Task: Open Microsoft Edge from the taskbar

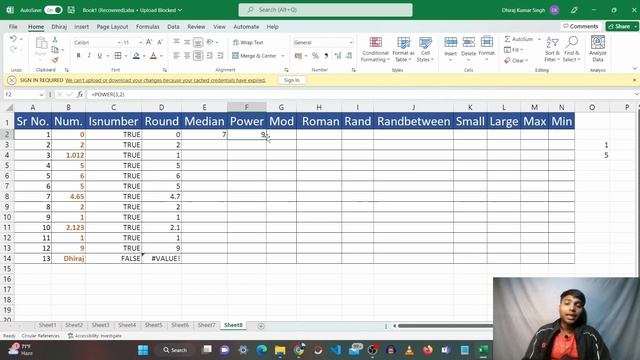Action: 262,350
